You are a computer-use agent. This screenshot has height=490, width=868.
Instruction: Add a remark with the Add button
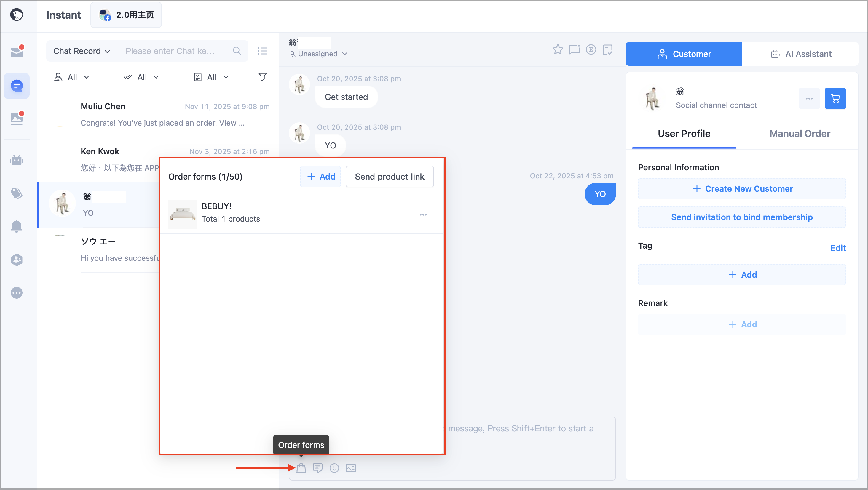click(742, 324)
